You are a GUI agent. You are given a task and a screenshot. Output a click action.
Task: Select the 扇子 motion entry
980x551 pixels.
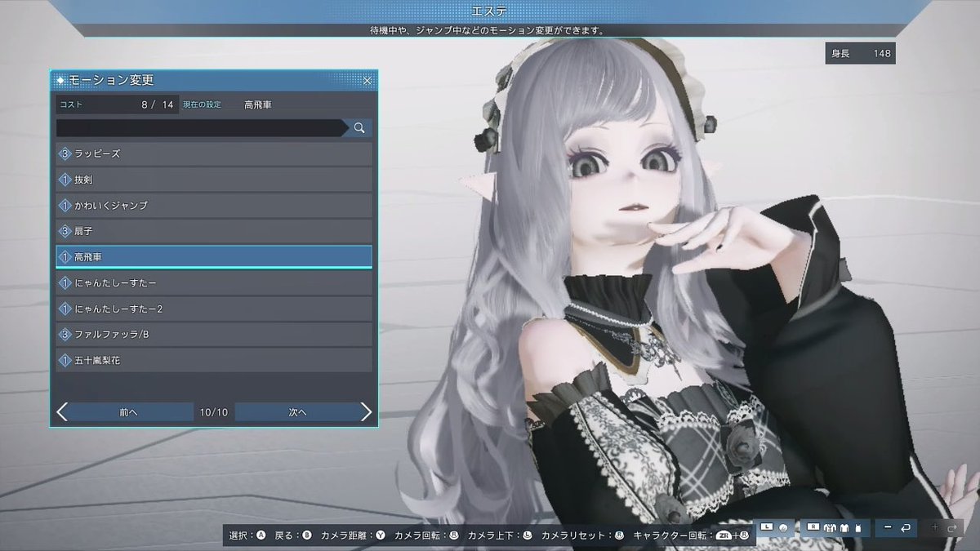point(214,231)
